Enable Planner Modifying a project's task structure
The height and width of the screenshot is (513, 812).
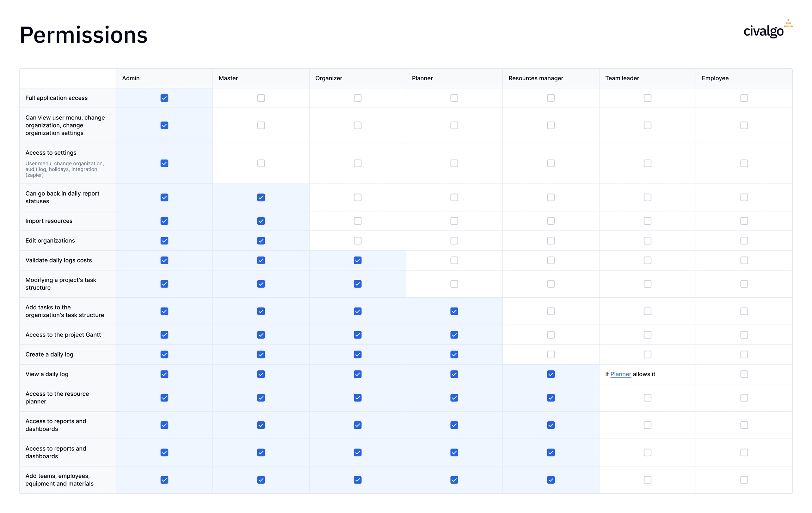coord(454,284)
